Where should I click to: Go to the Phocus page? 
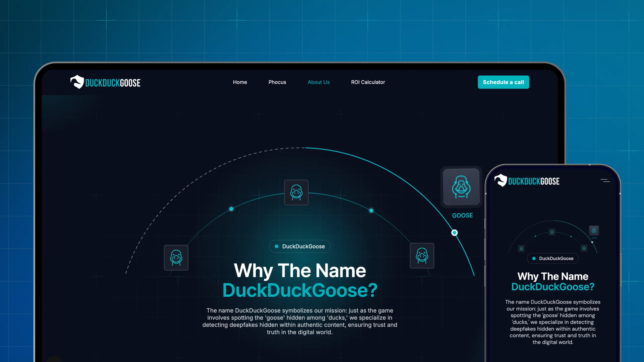(x=277, y=82)
